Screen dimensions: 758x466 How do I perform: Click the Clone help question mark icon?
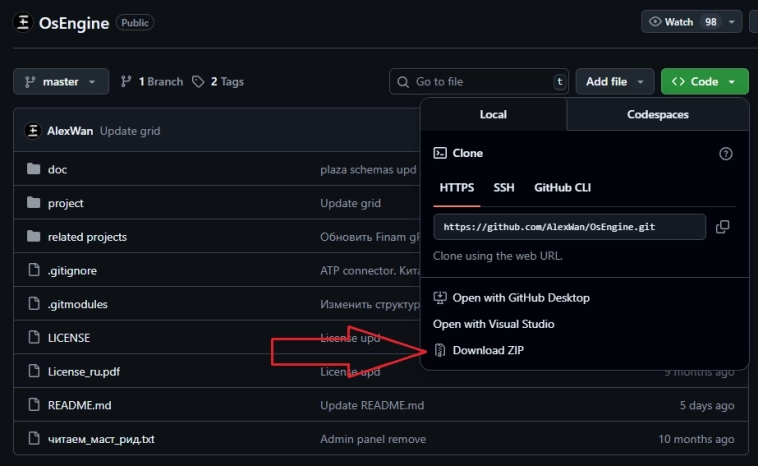tap(725, 154)
